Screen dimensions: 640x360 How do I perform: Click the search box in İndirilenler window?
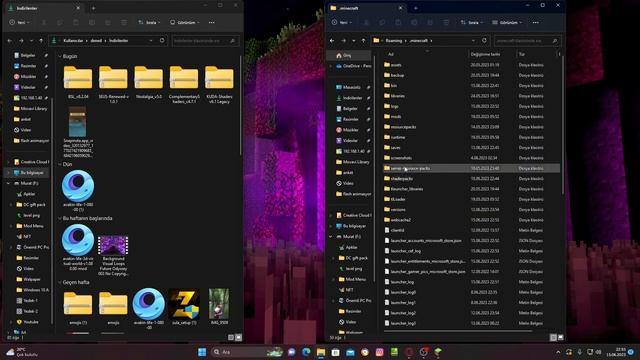pos(204,41)
